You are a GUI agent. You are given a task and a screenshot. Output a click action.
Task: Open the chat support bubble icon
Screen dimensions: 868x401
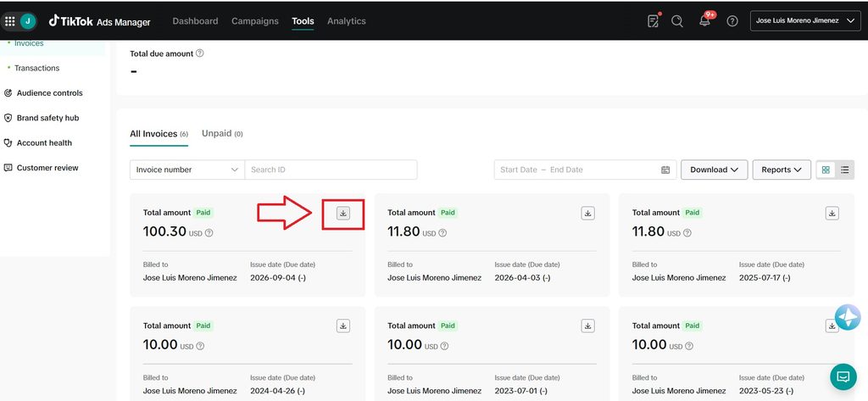[x=843, y=376]
